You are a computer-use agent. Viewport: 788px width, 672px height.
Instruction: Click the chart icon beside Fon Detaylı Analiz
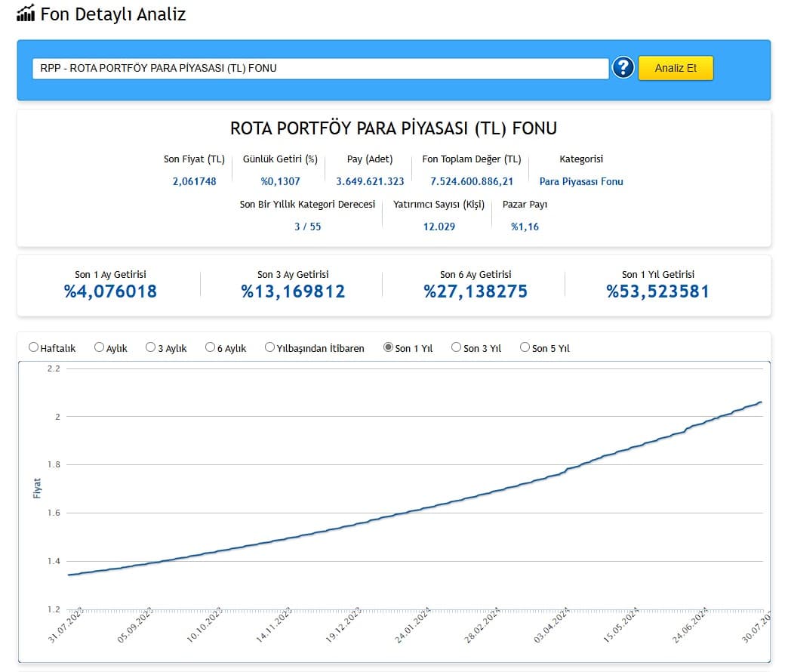point(26,14)
